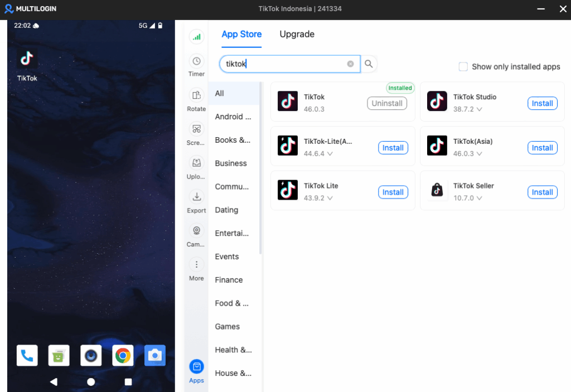The width and height of the screenshot is (571, 392).
Task: Minimize the Multilogin window
Action: pos(541,9)
